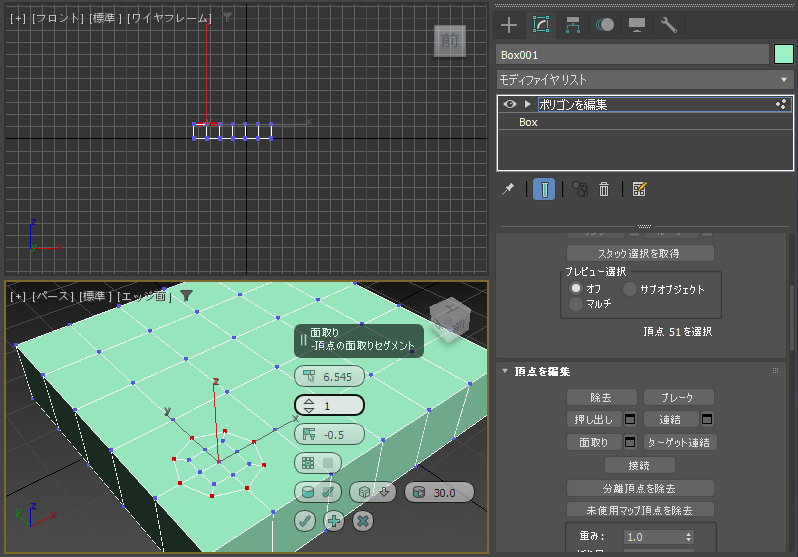
Task: Click the sub-object dots icon on ポリゴンを編集
Action: click(x=781, y=104)
